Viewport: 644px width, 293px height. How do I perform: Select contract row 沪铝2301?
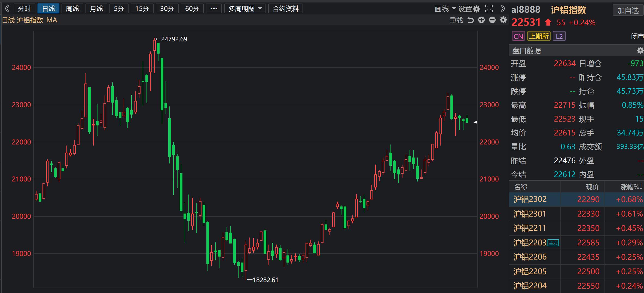coord(576,214)
